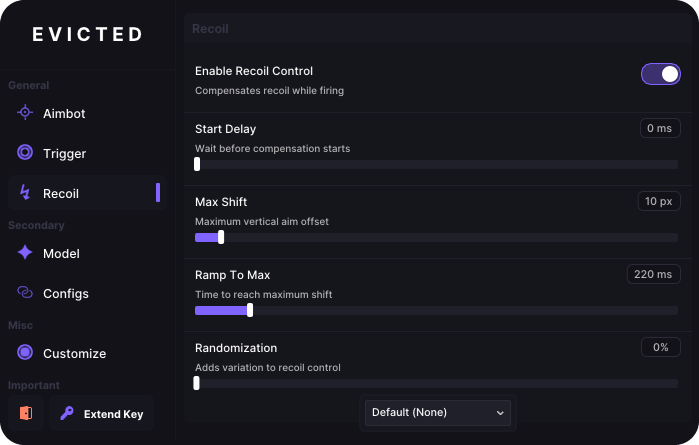Click the chevron arrow on Default dropdown

coord(500,413)
